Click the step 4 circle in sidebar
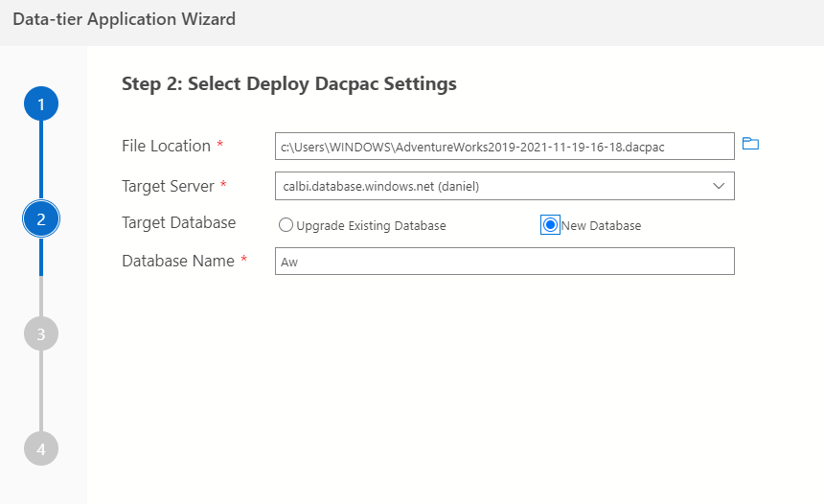Screen dimensions: 824x504 point(41,448)
